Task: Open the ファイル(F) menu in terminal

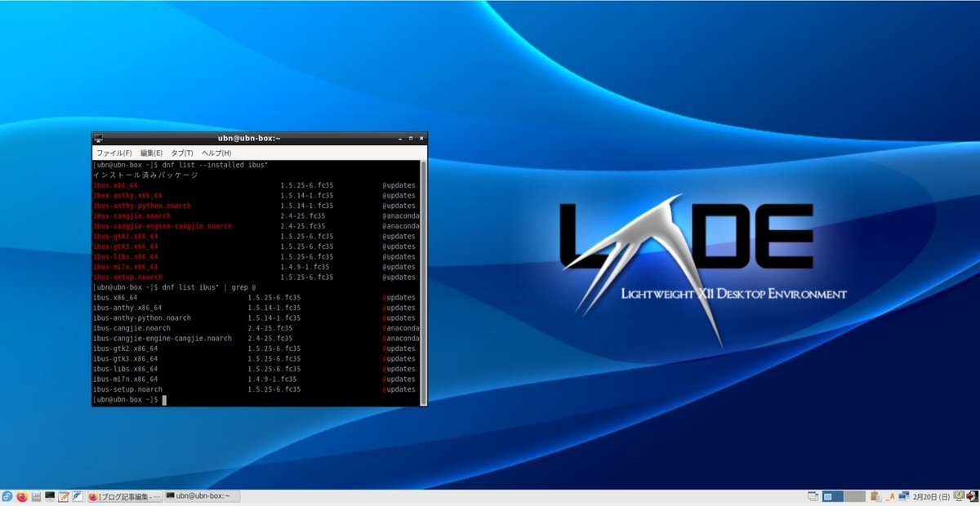Action: tap(114, 153)
